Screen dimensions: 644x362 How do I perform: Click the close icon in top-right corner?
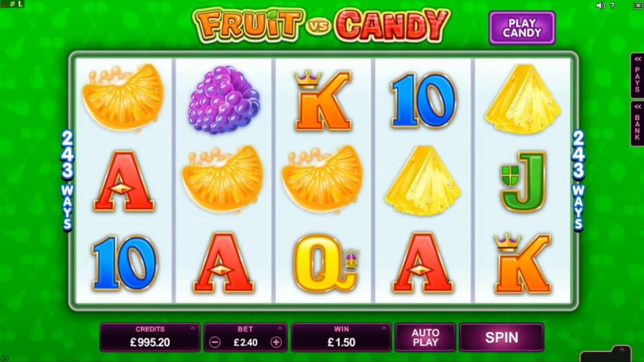pos(639,5)
